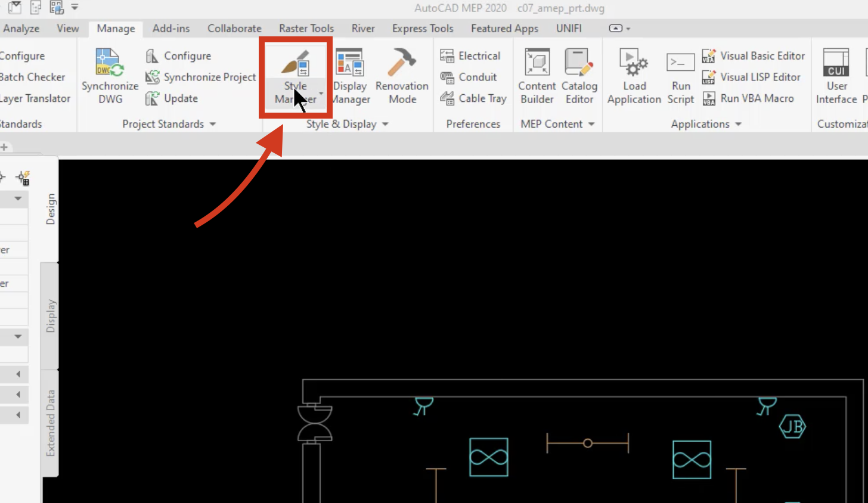Activate Renovation Mode hammer icon

[402, 76]
